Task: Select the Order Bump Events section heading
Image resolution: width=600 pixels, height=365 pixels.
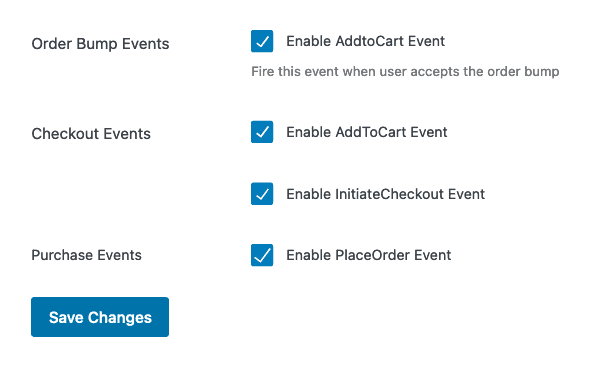Action: pos(100,44)
